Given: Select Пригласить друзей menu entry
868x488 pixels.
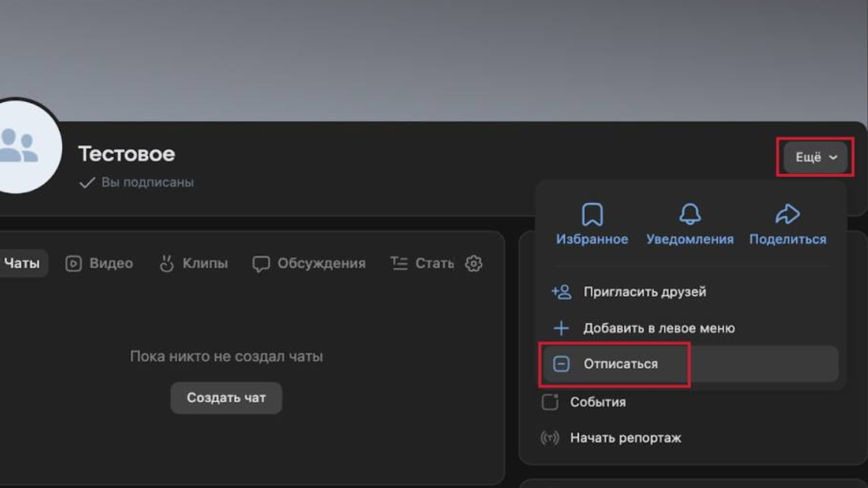Looking at the screenshot, I should (x=690, y=292).
